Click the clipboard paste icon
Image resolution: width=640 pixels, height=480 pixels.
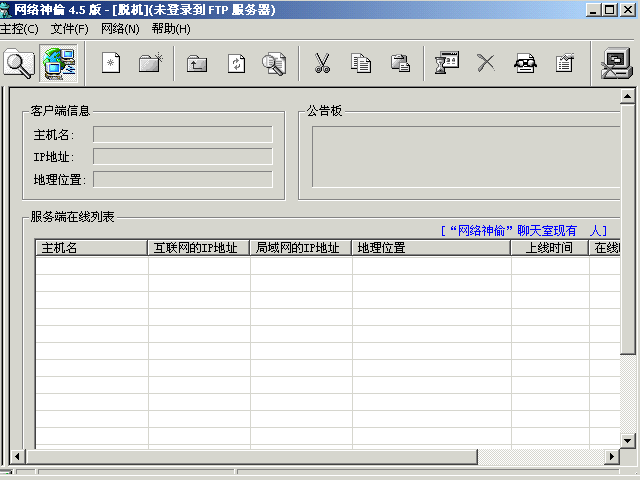click(400, 64)
